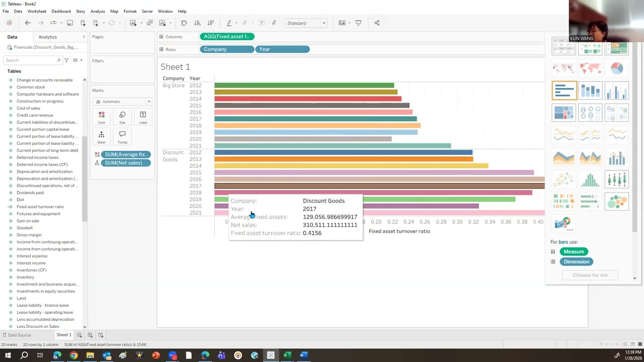Screen dimensions: 644x362
Task: Select the histogram chart in Show Me
Action: [x=590, y=179]
